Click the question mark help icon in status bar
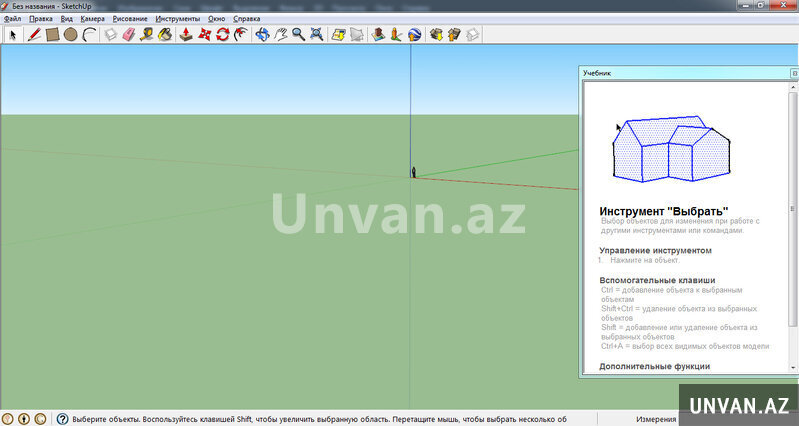This screenshot has height=426, width=799. [62, 419]
